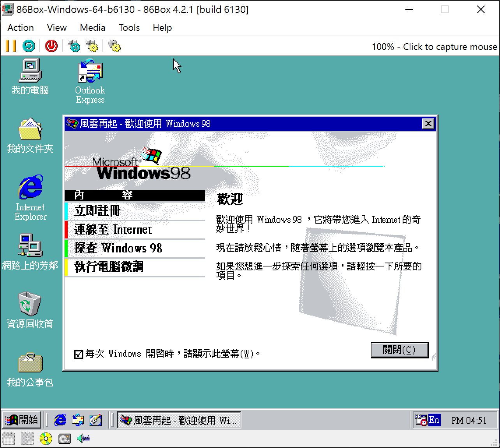Select Outlook Express desktop shortcut
This screenshot has width=500, height=448.
[90, 81]
